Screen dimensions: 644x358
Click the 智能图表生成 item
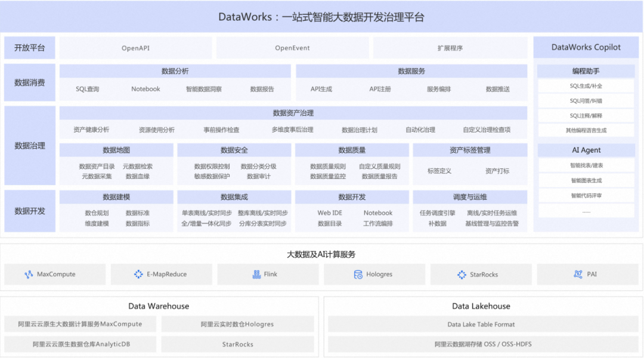pyautogui.click(x=586, y=180)
